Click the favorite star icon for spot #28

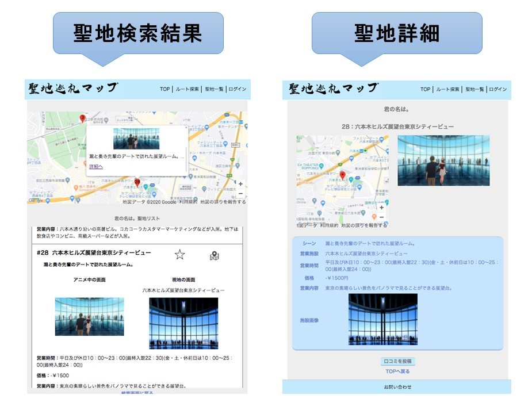(x=180, y=255)
